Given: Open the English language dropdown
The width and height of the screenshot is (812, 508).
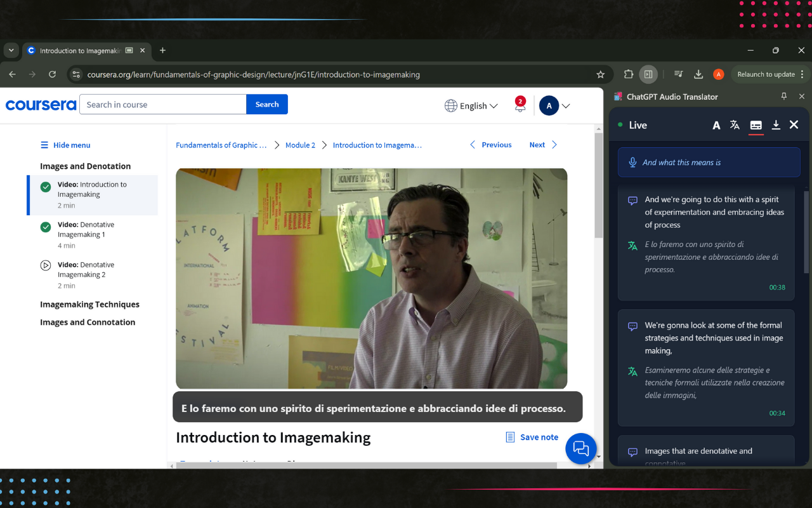Looking at the screenshot, I should pyautogui.click(x=471, y=106).
